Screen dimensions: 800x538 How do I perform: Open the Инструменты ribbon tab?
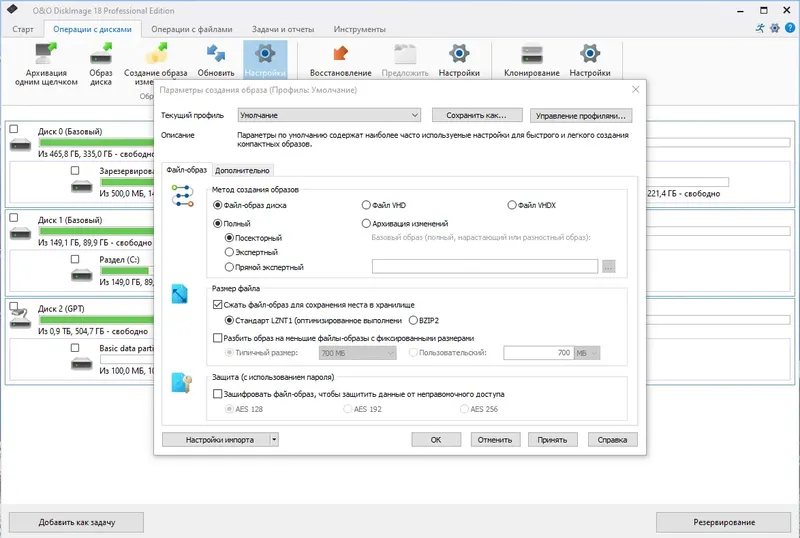[x=360, y=29]
